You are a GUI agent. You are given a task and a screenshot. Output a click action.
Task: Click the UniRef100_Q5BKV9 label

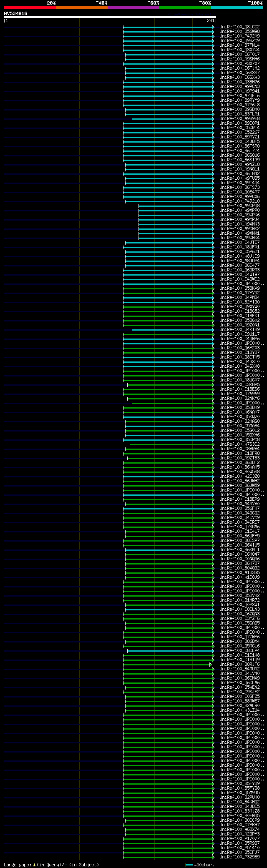[x=239, y=288]
